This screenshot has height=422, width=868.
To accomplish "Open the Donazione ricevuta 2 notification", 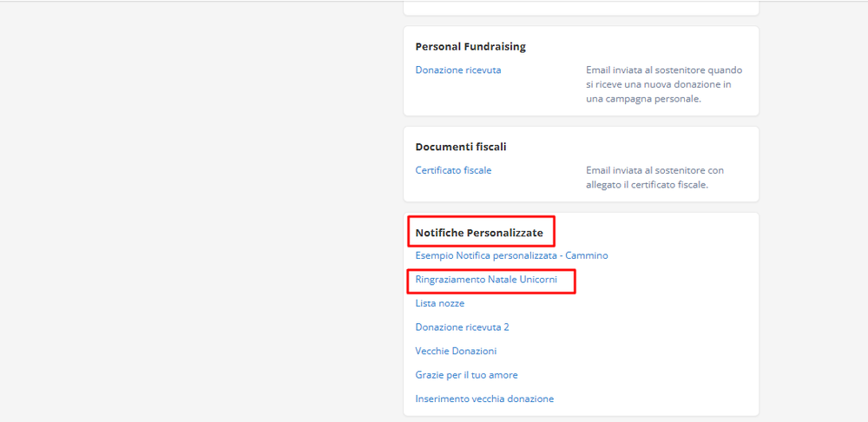I will [462, 327].
